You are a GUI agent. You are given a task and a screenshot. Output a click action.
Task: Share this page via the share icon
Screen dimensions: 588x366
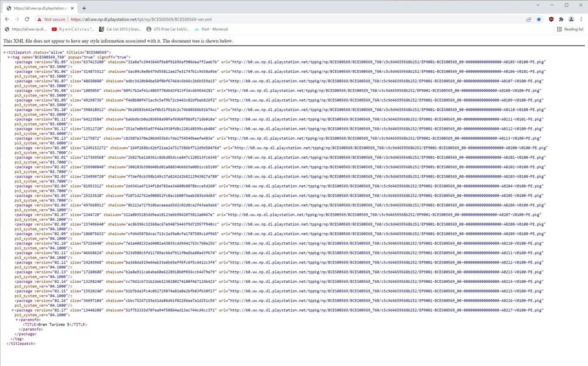[x=529, y=19]
